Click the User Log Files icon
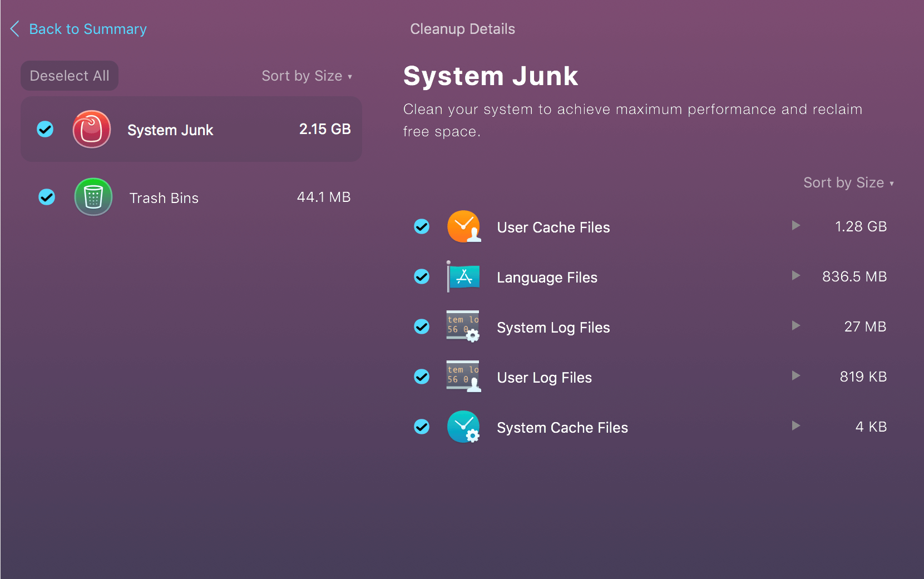Screen dimensions: 924x579 (x=463, y=377)
